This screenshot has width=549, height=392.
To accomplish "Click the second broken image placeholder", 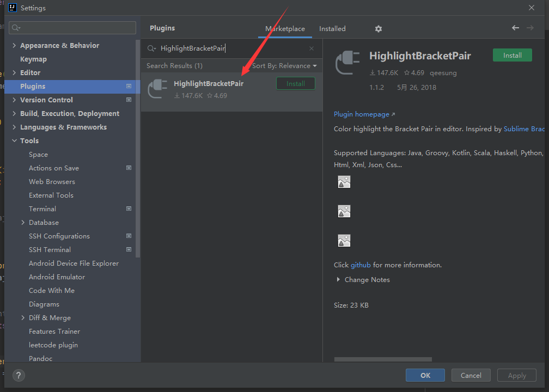I will point(344,211).
